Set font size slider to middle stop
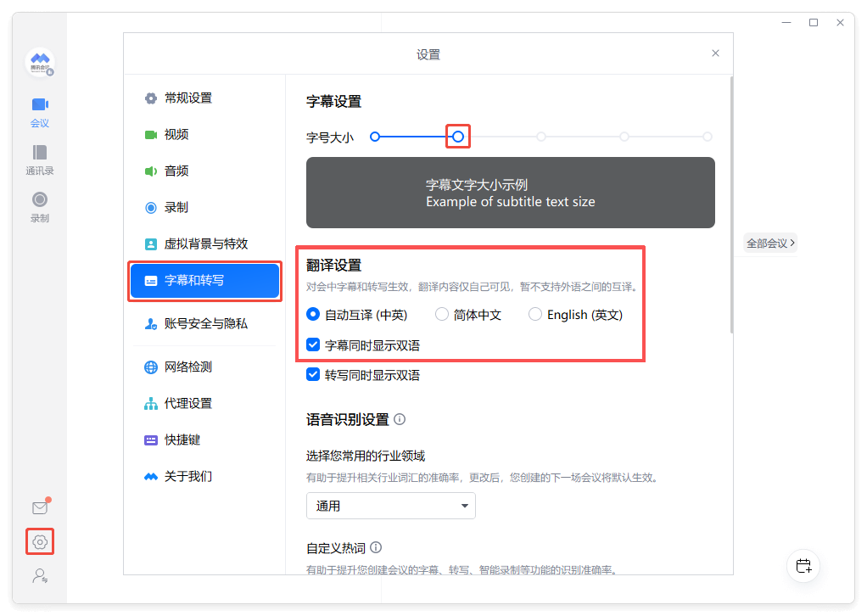The width and height of the screenshot is (867, 616). click(x=541, y=137)
